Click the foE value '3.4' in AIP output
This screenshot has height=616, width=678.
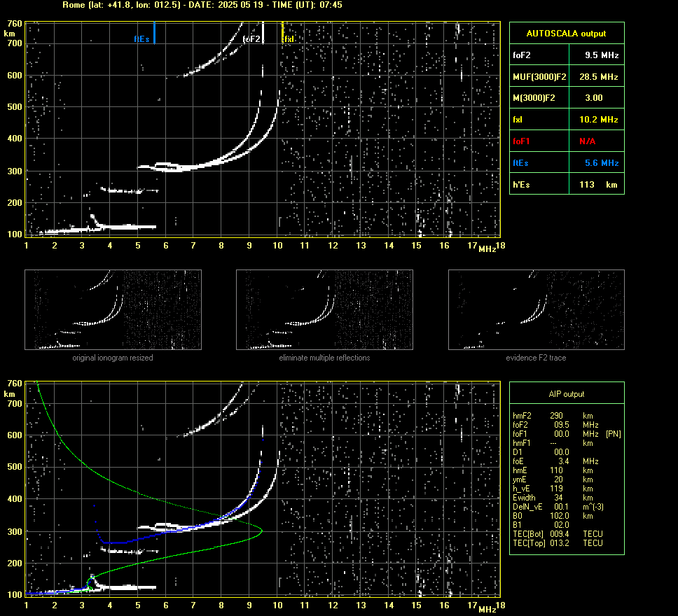point(563,461)
